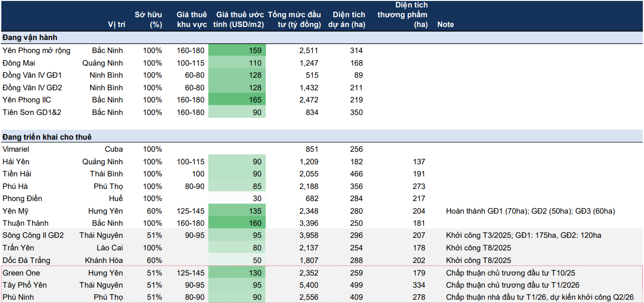Click the 5,400 investment value for Tây Phổ Yên

pos(309,285)
